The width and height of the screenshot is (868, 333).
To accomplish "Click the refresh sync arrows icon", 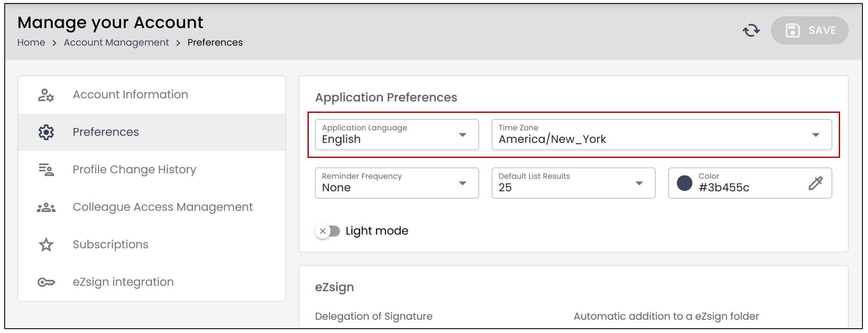I will (751, 30).
